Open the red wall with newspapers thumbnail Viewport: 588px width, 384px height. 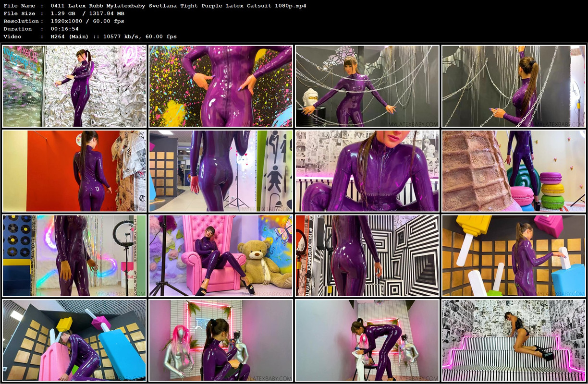74,171
